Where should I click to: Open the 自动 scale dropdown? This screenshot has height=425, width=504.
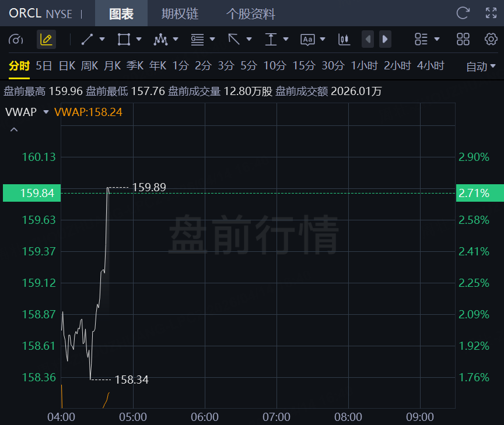pyautogui.click(x=481, y=66)
